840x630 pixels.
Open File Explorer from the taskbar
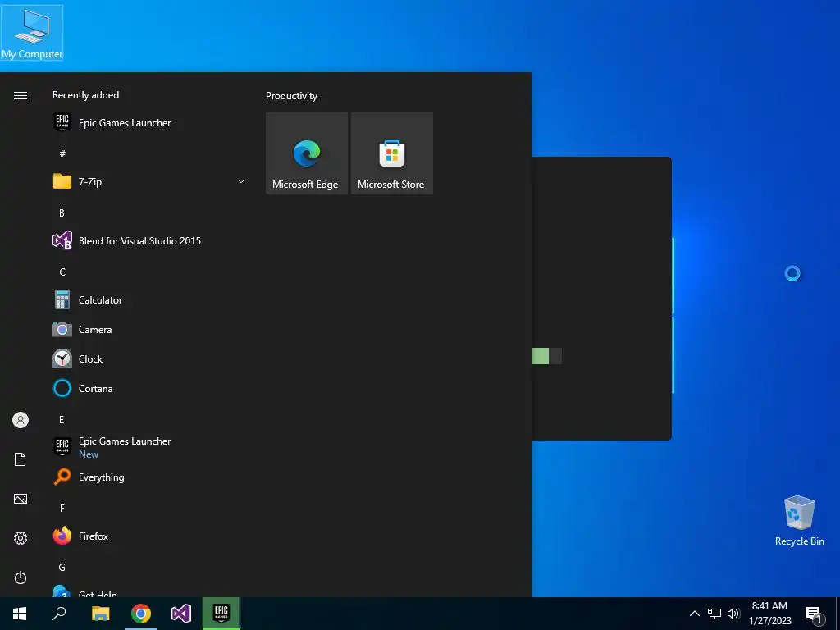(x=100, y=614)
